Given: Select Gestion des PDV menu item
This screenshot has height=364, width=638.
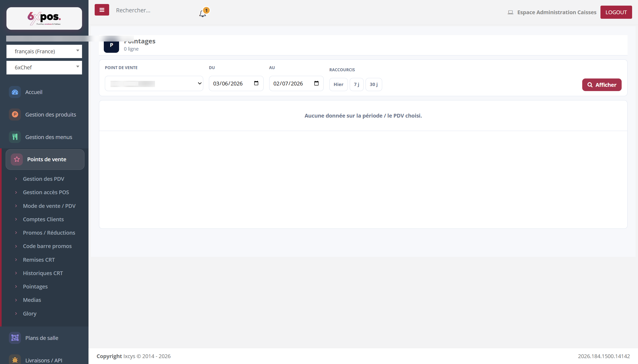Looking at the screenshot, I should (x=44, y=179).
